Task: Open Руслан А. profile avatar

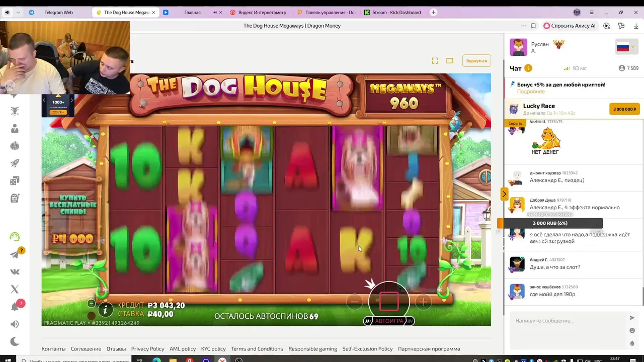Action: click(518, 47)
